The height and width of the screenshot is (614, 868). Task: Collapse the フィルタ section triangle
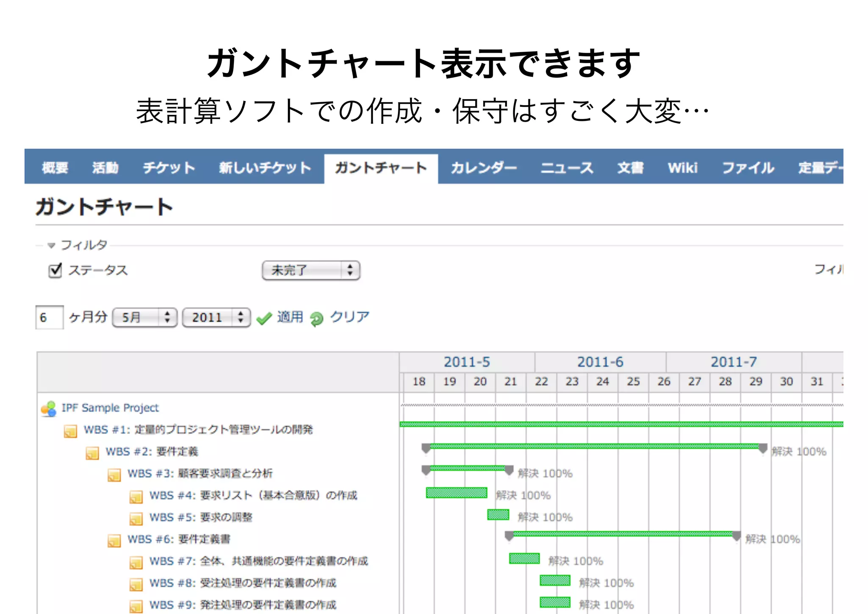[x=52, y=246]
